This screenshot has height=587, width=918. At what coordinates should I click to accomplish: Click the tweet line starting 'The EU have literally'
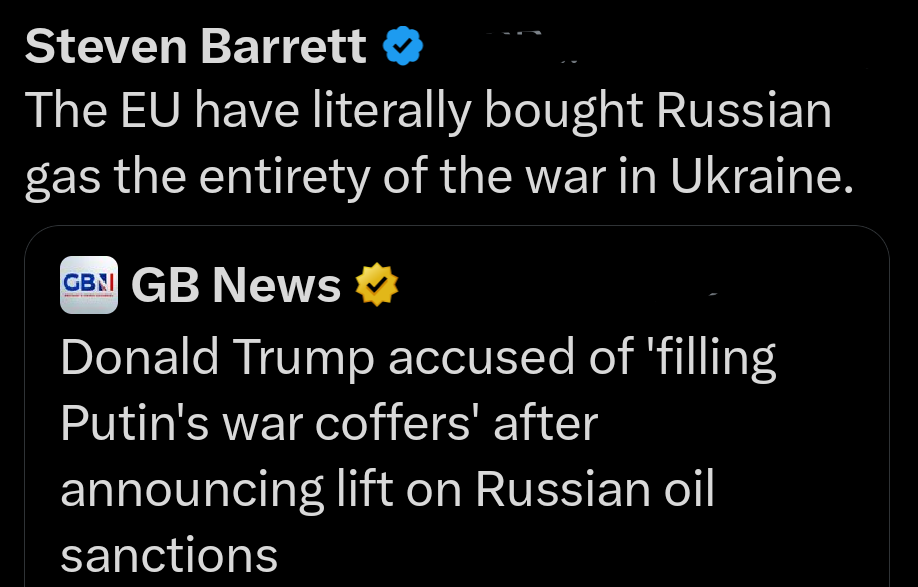[428, 111]
